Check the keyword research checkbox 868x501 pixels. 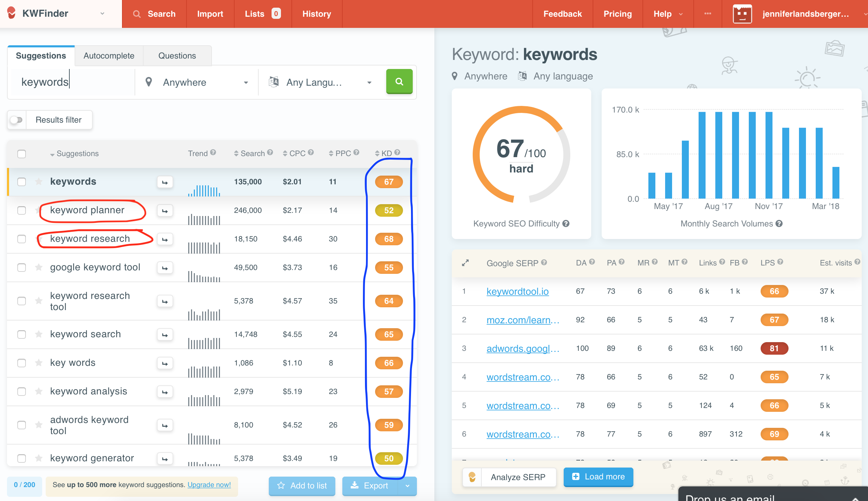tap(22, 239)
